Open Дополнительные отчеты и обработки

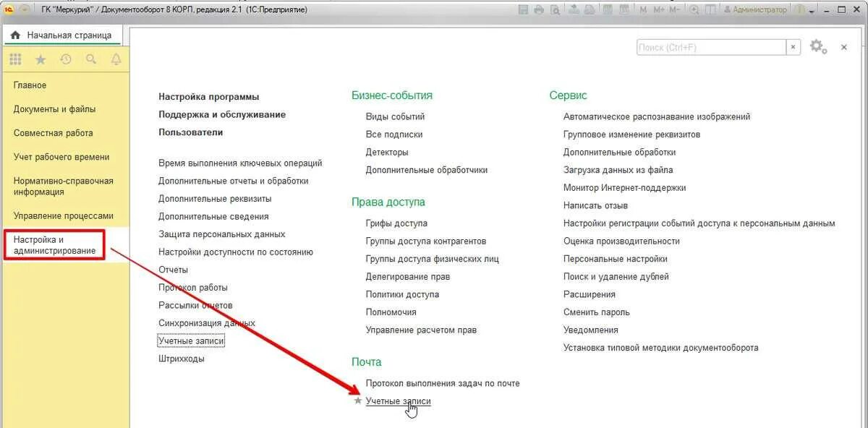tap(234, 181)
